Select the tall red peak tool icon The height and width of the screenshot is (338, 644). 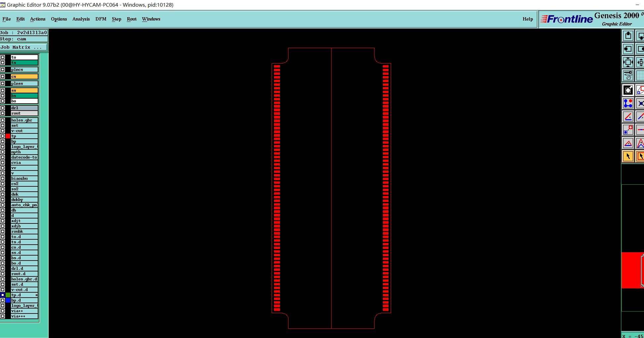(640, 143)
